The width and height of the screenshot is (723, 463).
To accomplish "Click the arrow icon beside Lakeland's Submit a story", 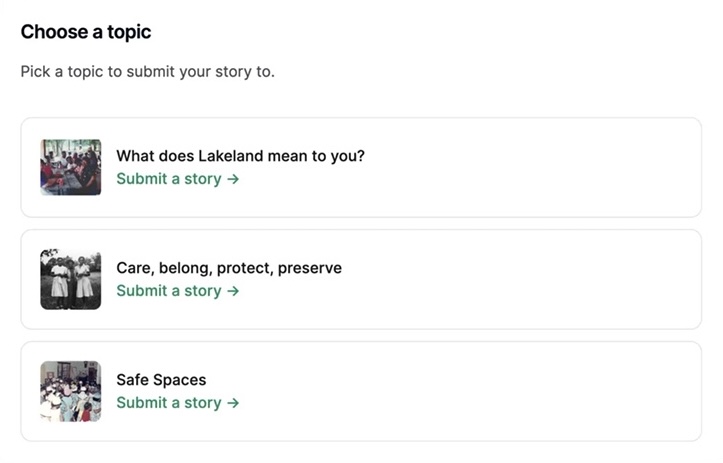I will pyautogui.click(x=233, y=179).
